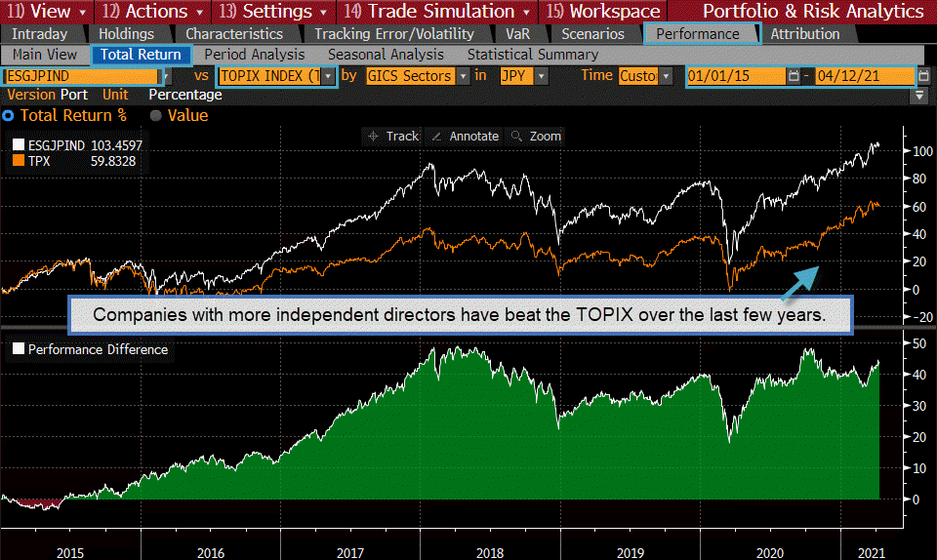Switch to the Scenarios tab
The image size is (937, 560).
[592, 34]
